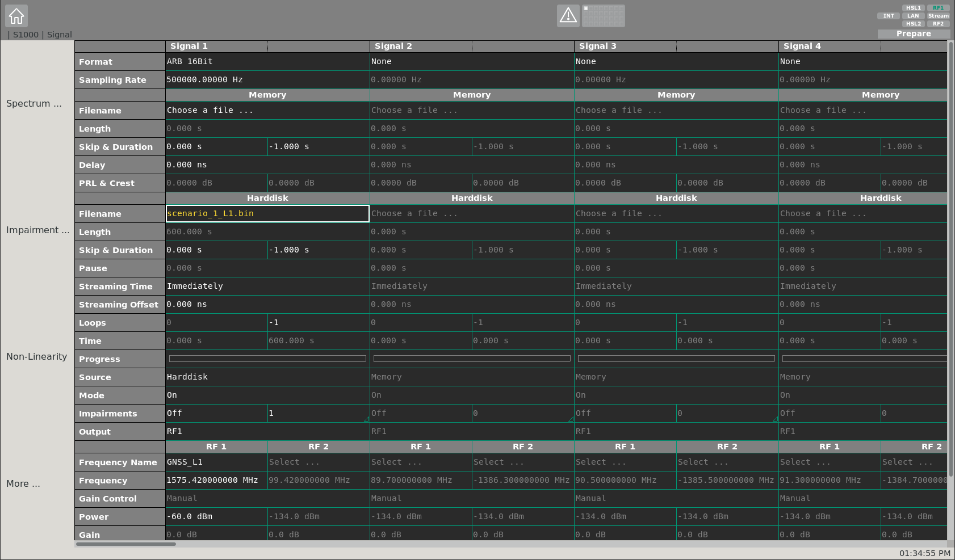955x560 pixels.
Task: Click the INT status indicator
Action: tap(889, 16)
